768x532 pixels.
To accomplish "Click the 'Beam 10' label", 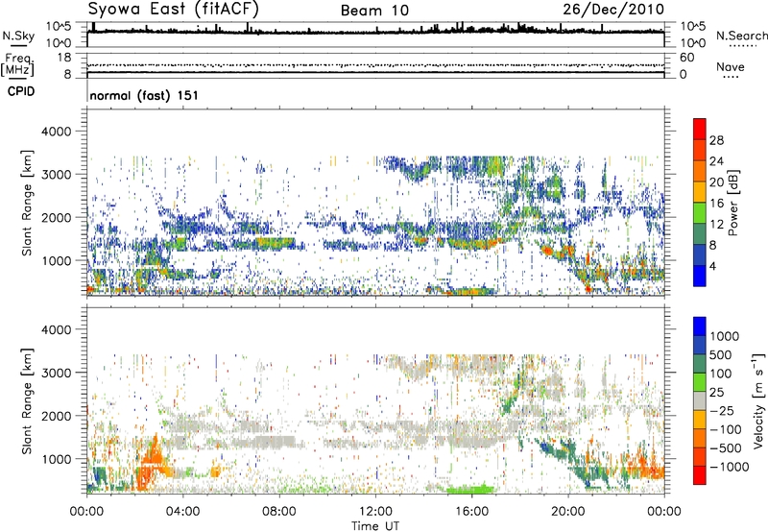I will click(374, 11).
